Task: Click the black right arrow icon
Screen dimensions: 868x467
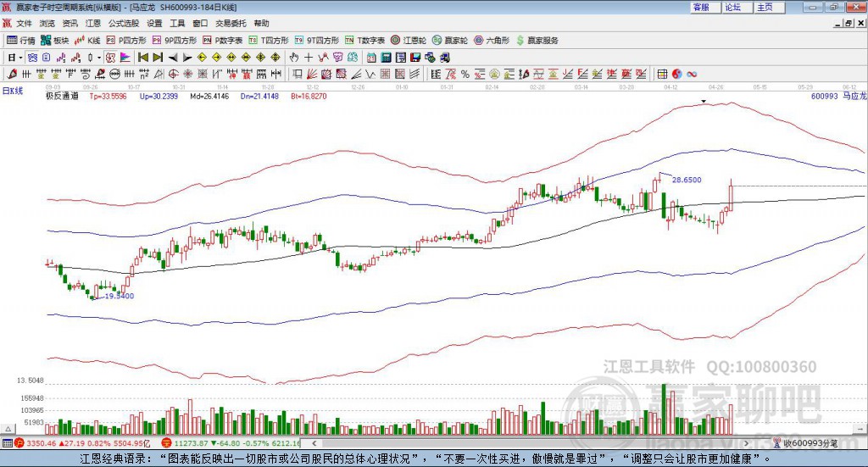Action: tap(187, 58)
